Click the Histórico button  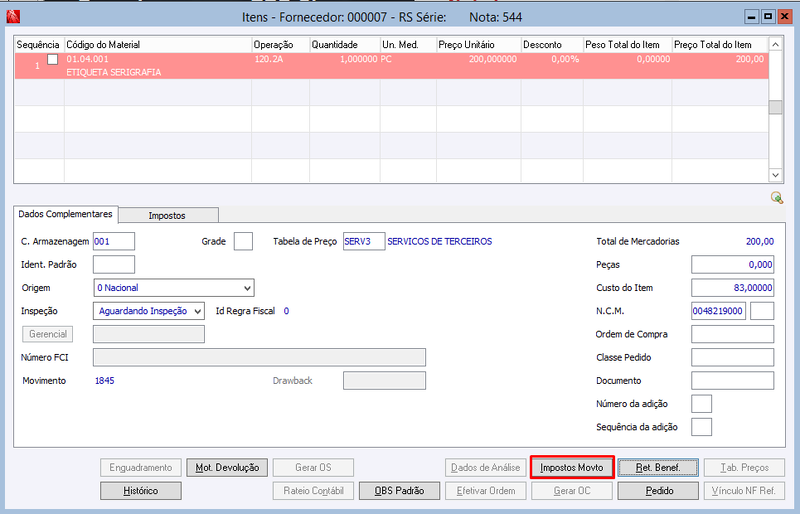pos(140,491)
